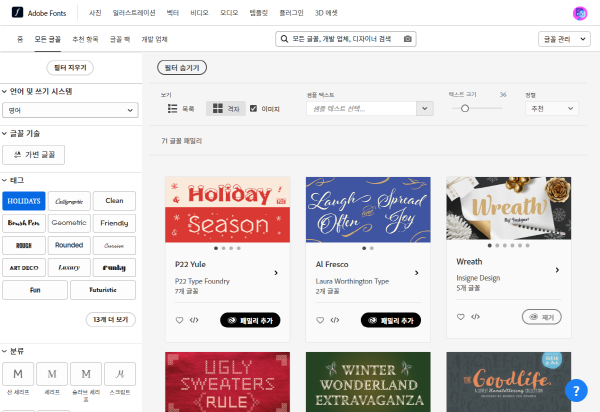This screenshot has height=412, width=600.
Task: Toggle the variable fonts filter button
Action: (34, 155)
